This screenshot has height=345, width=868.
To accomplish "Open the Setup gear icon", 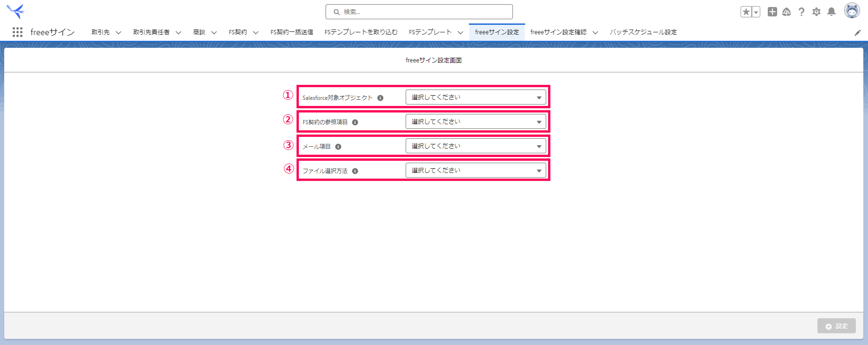I will coord(816,12).
